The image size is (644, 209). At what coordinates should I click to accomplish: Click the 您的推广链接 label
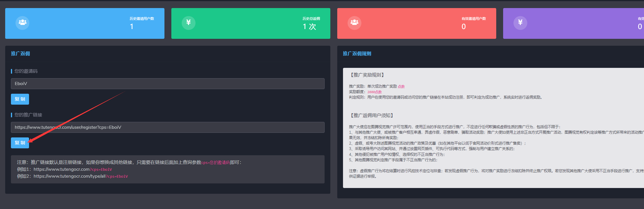click(x=28, y=115)
